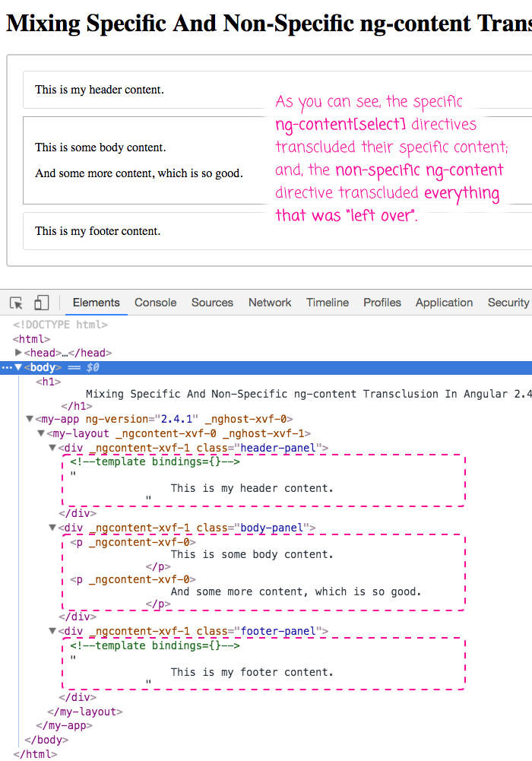Select the closing </body> tag
Image resolution: width=532 pixels, height=761 pixels.
pyautogui.click(x=46, y=740)
